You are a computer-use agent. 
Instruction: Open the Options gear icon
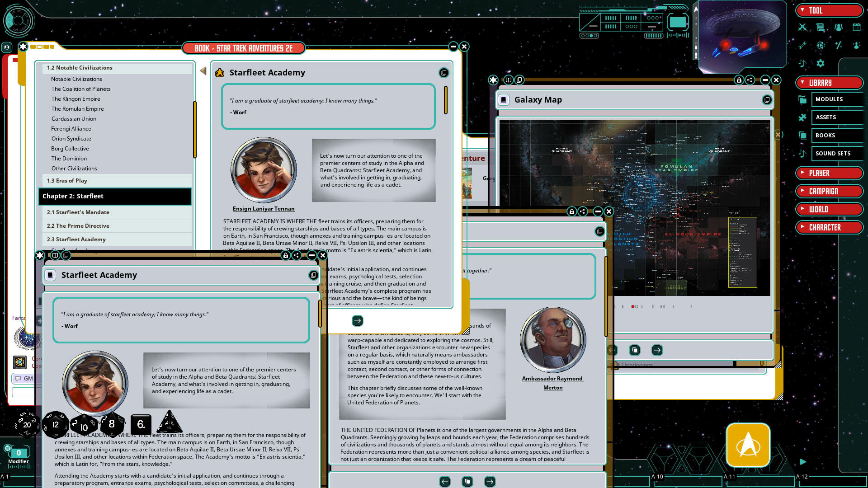(x=821, y=63)
